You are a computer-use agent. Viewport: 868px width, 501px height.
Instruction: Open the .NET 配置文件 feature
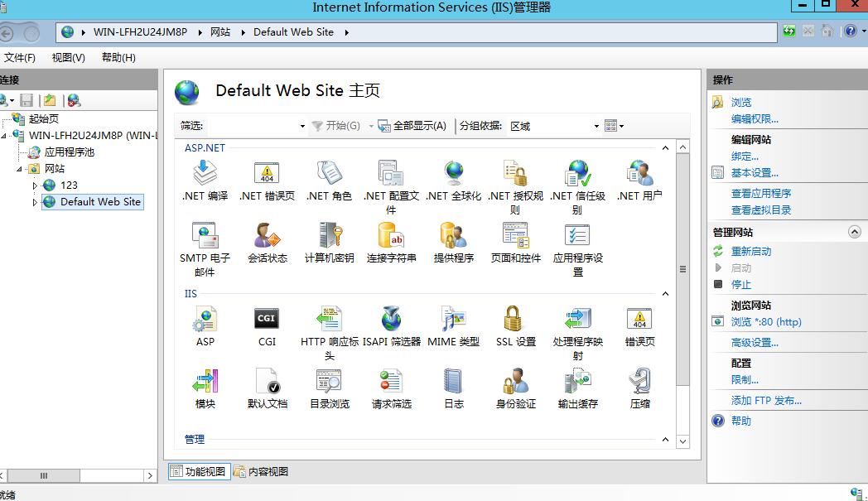392,187
